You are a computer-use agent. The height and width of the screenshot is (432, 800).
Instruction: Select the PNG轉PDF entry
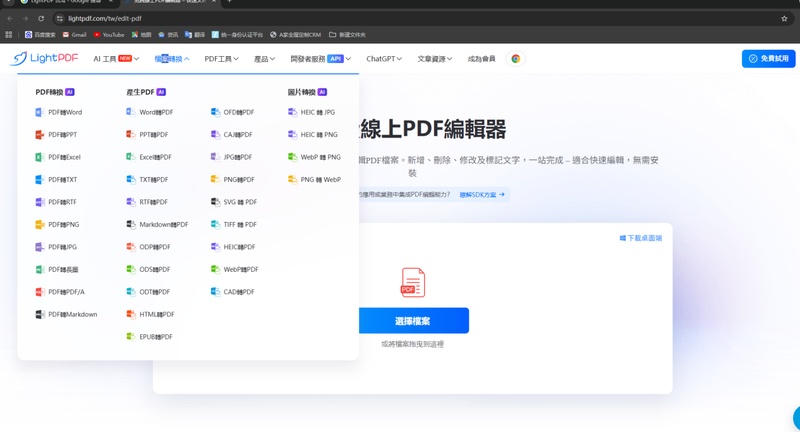(233, 180)
